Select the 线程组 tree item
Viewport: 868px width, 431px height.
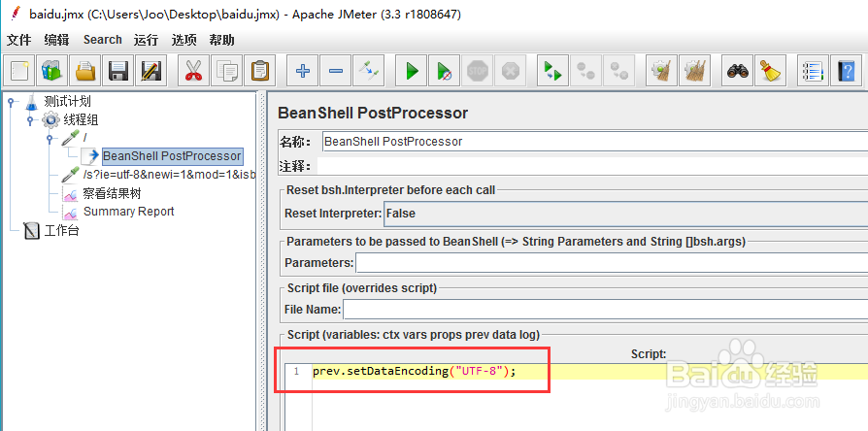[x=81, y=119]
